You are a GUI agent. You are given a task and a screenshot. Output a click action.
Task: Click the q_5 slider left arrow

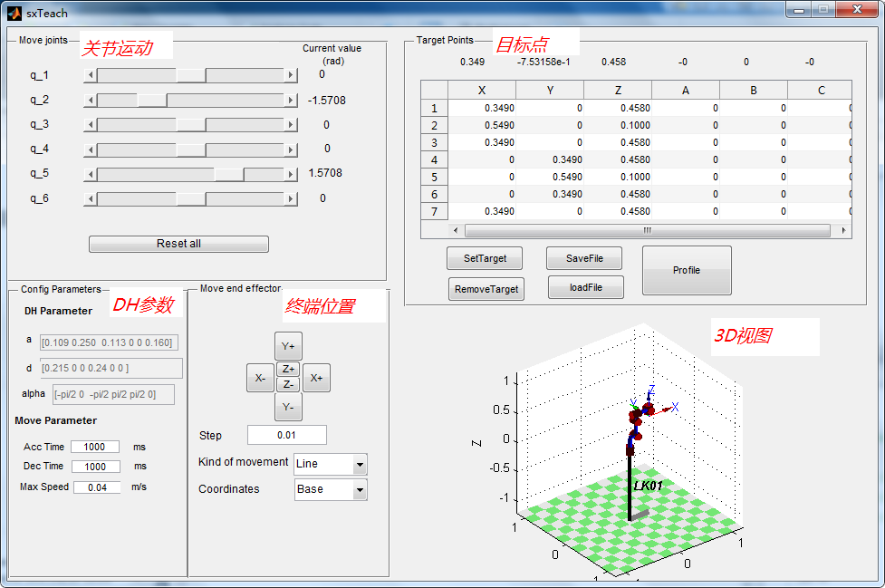(90, 174)
